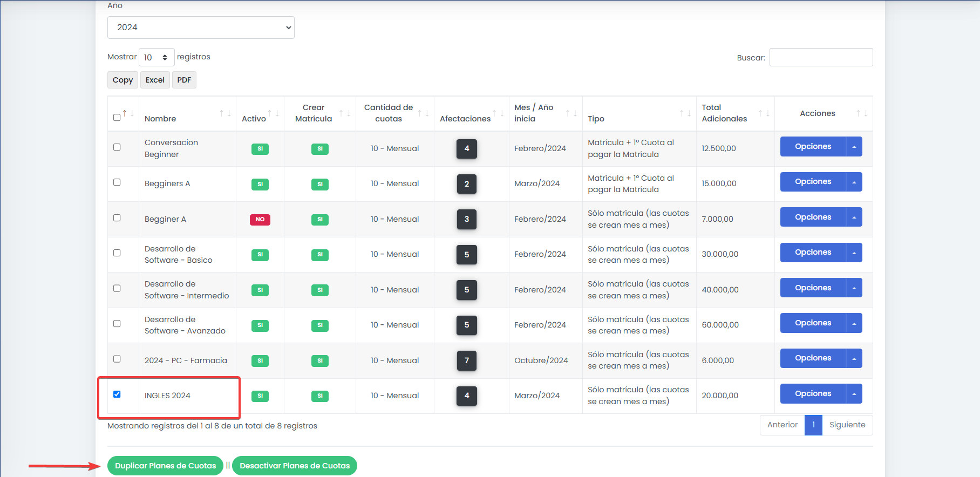Sort table by Cantidad de cuotas column
Image resolution: width=980 pixels, height=477 pixels.
click(x=395, y=113)
